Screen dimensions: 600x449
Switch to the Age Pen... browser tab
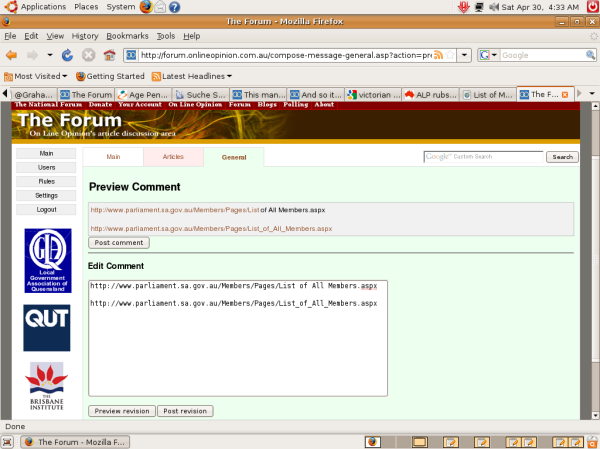click(143, 95)
